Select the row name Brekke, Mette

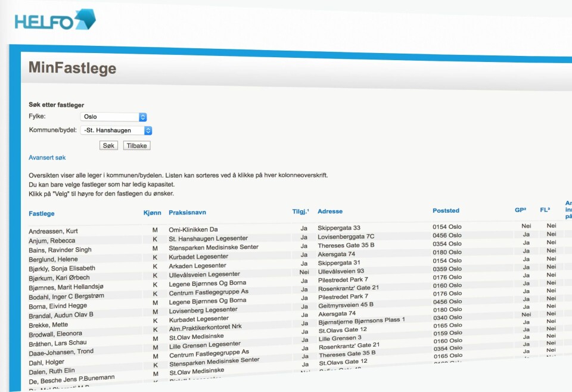pos(48,325)
